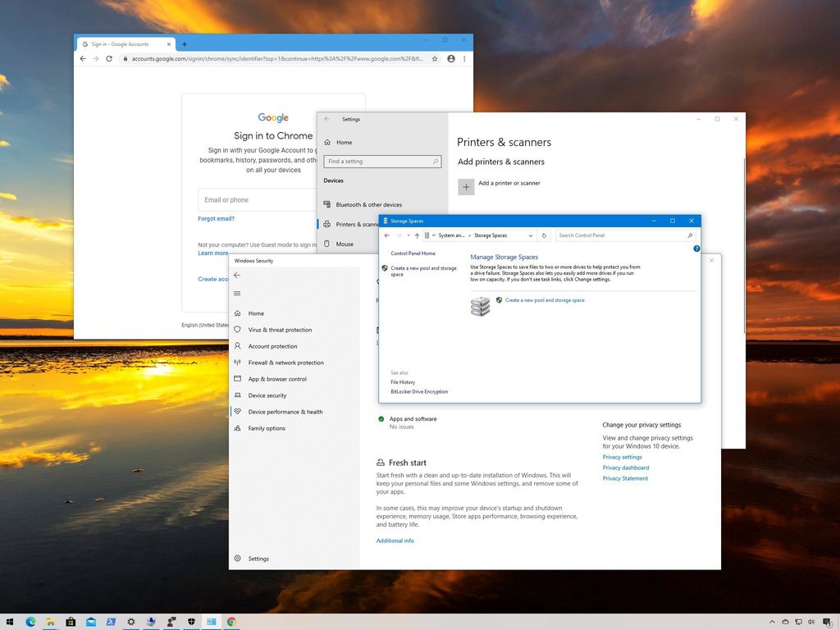Viewport: 840px width, 630px height.
Task: Expand the address bar dropdown in Storage Spaces
Action: [x=530, y=235]
